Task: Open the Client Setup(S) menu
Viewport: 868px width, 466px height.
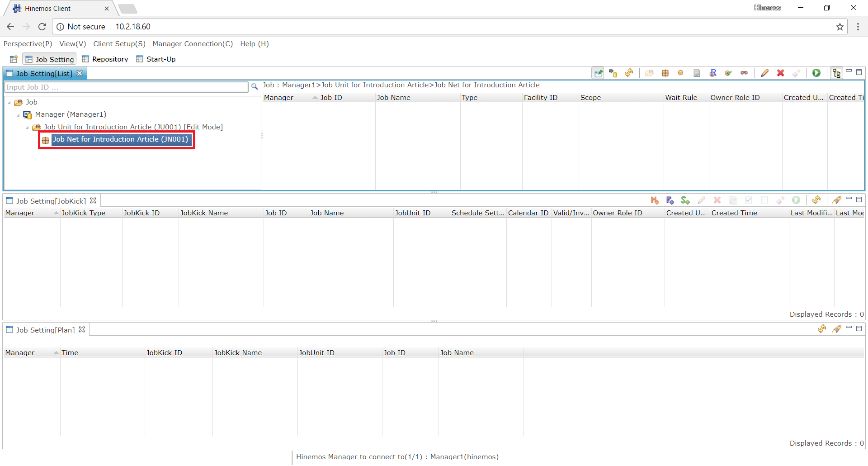Action: 119,43
